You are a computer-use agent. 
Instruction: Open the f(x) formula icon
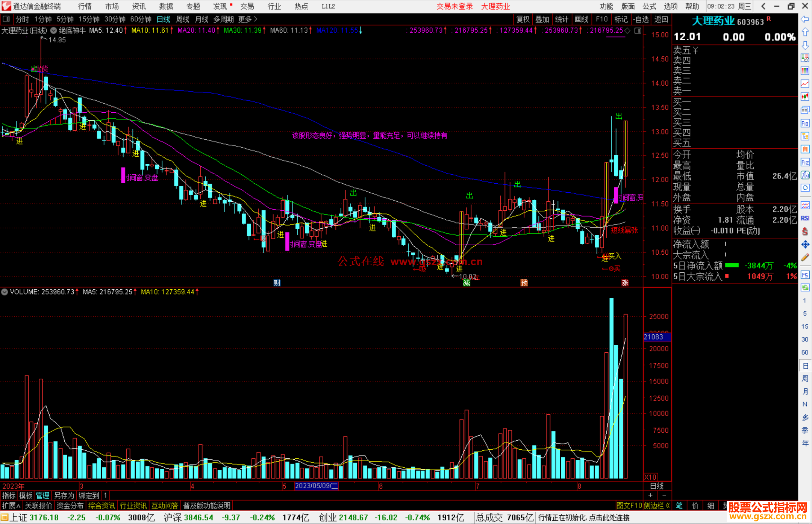805,175
